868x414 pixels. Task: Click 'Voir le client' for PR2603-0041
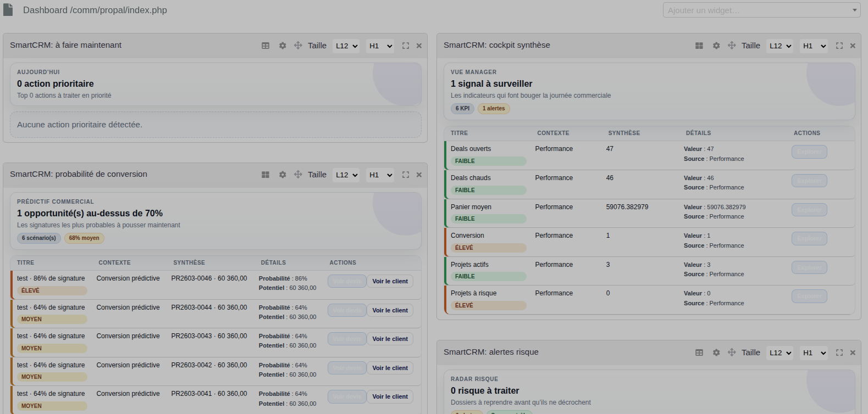390,396
